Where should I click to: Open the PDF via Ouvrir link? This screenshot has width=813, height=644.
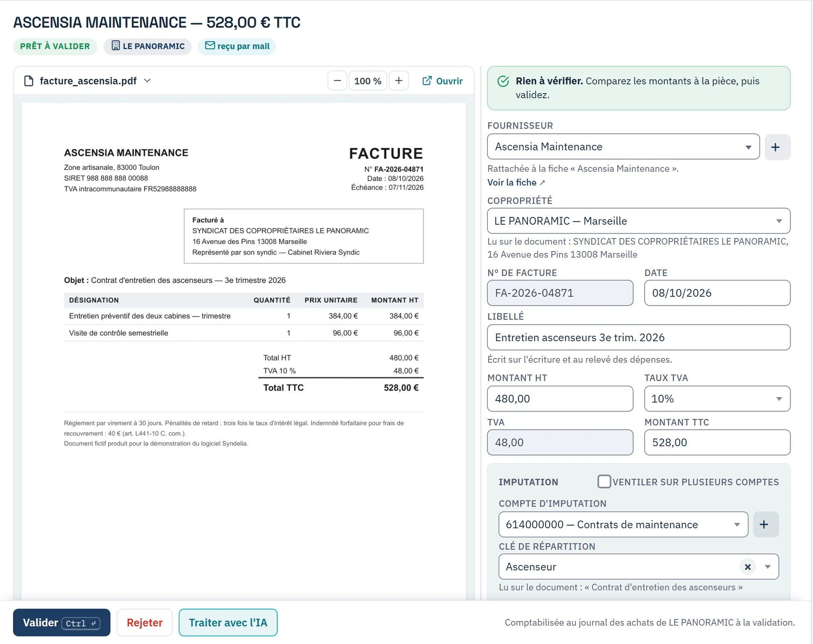click(442, 81)
